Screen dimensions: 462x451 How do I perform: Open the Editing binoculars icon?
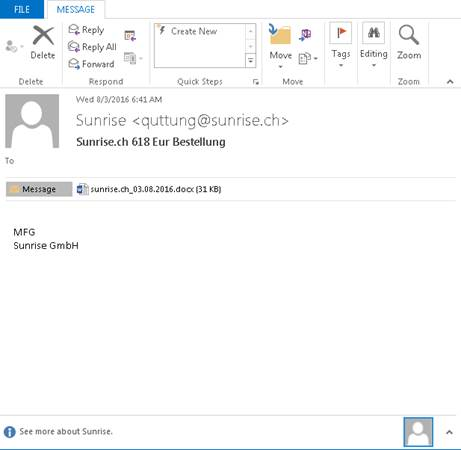[373, 33]
